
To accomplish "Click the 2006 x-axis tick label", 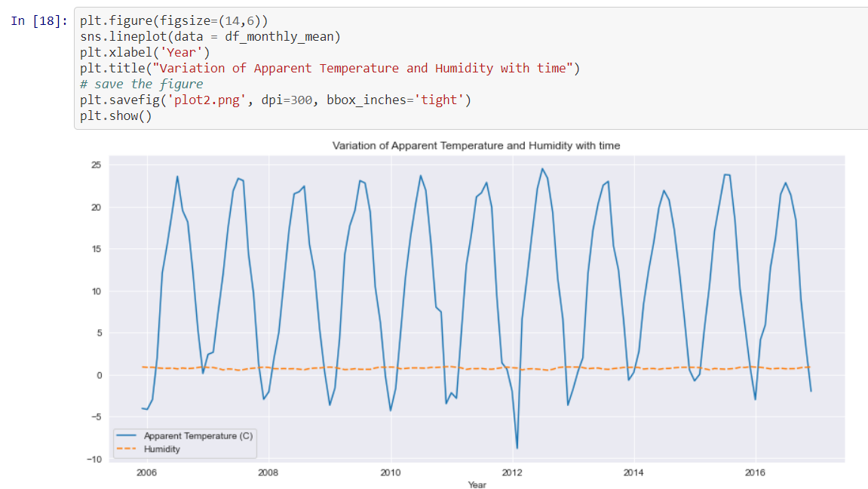I will (146, 472).
